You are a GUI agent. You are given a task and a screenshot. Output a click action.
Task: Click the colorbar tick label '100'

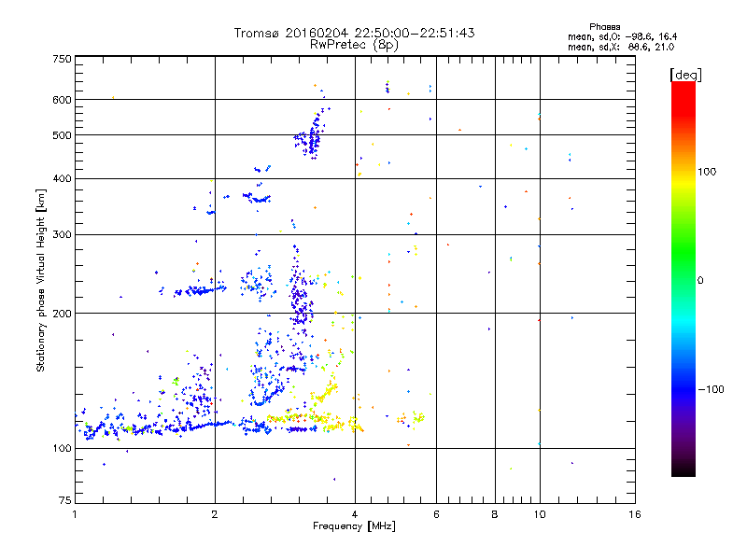pos(707,172)
